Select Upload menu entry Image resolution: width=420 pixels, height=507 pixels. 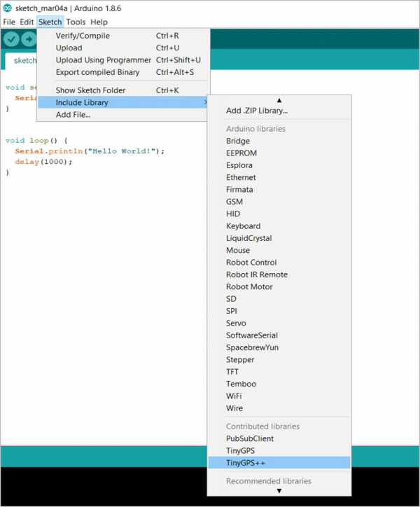[x=123, y=48]
